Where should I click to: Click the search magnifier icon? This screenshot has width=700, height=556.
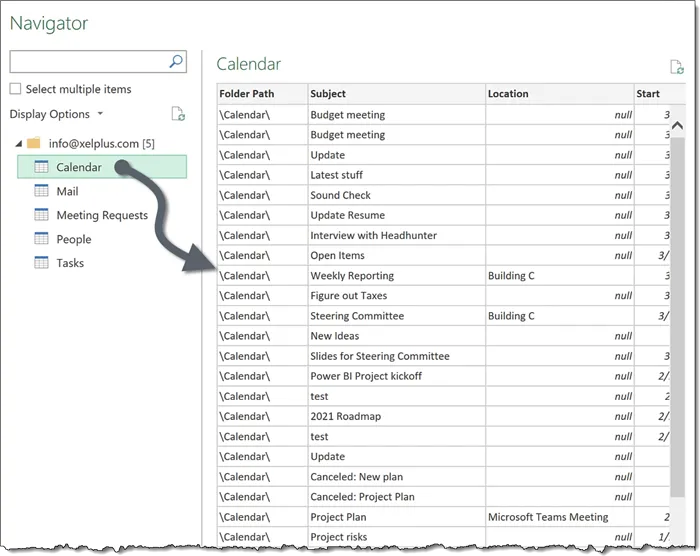click(176, 62)
